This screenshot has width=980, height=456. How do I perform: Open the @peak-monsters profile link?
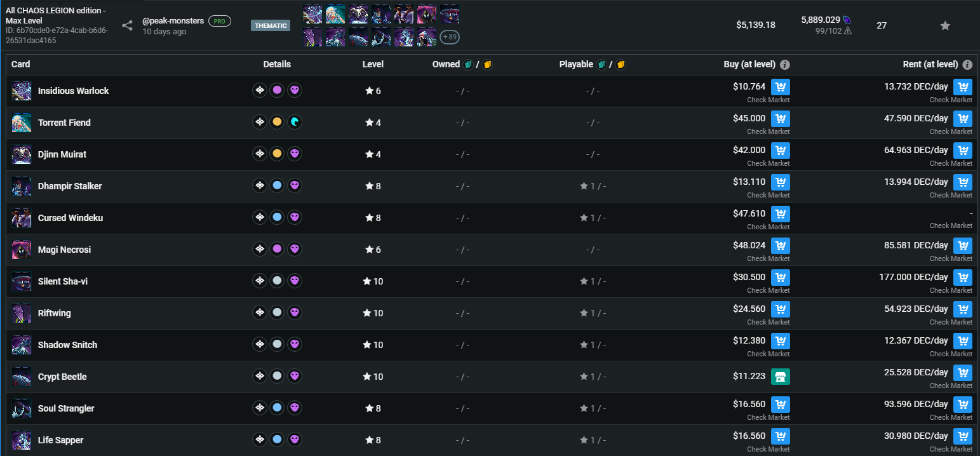pos(173,21)
